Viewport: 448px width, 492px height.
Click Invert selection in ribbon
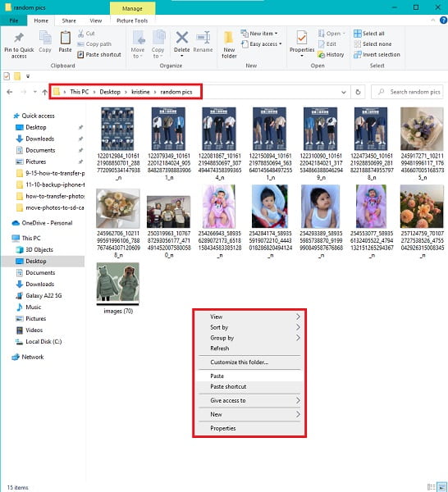(x=377, y=55)
